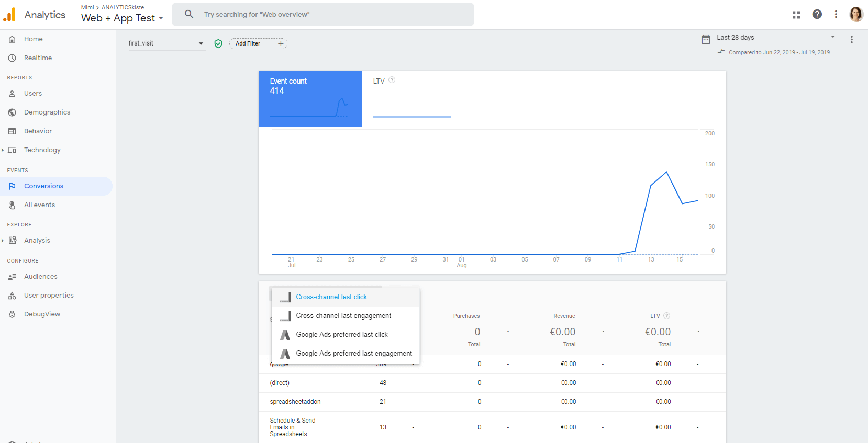Click the Analytics search field

click(x=330, y=15)
